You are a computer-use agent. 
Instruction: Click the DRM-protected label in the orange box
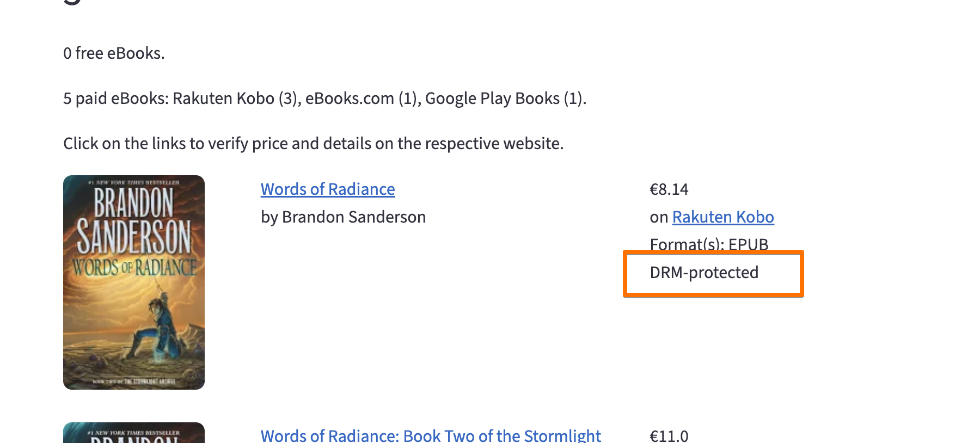coord(703,273)
